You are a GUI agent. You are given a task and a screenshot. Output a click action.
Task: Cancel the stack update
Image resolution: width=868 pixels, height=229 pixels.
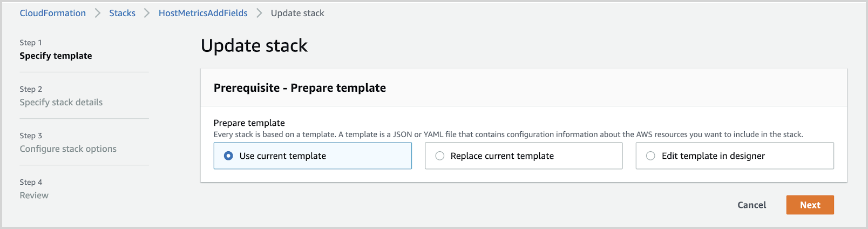click(751, 205)
